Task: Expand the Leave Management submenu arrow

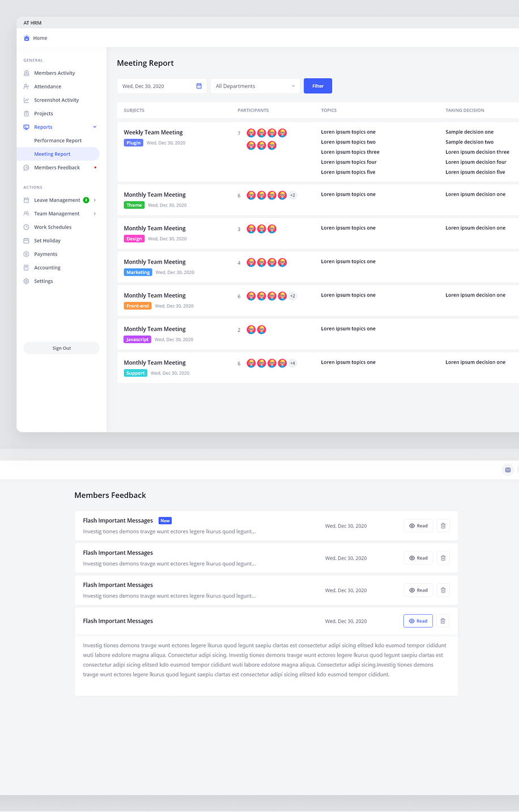Action: click(95, 200)
